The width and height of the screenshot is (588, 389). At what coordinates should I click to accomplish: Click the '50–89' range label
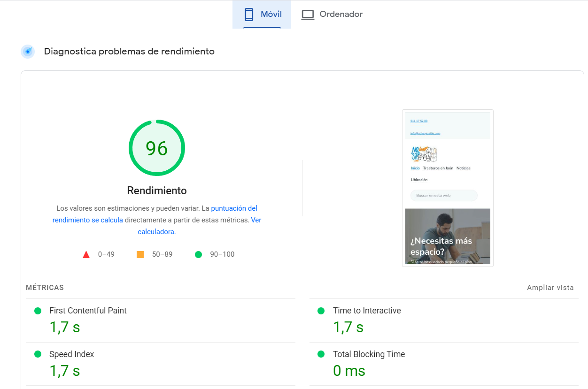pos(162,254)
